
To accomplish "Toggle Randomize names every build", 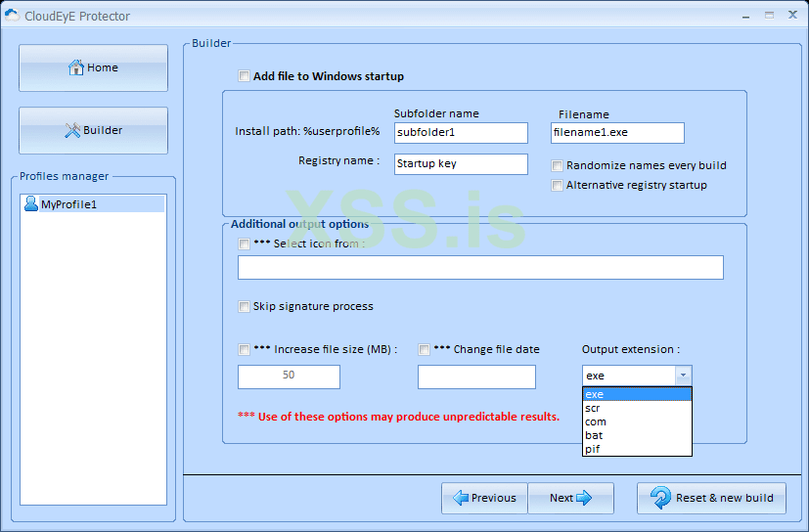I will click(x=557, y=165).
